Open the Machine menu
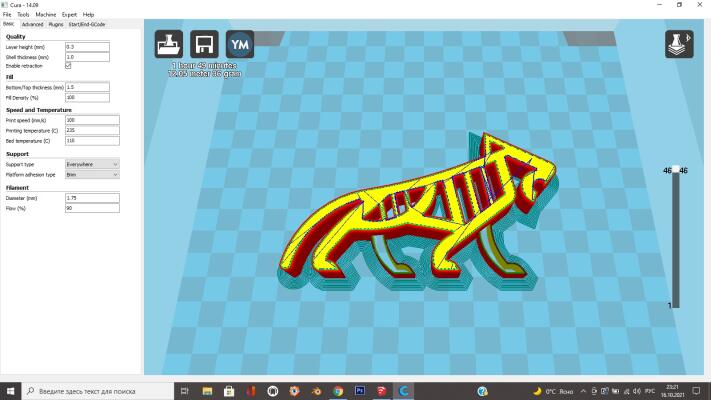 (46, 15)
